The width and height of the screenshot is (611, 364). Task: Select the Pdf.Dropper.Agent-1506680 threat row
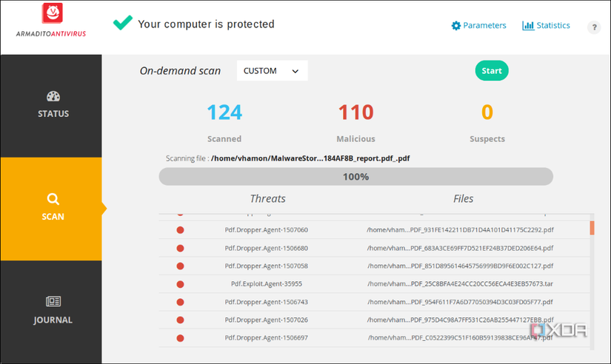[x=267, y=248]
